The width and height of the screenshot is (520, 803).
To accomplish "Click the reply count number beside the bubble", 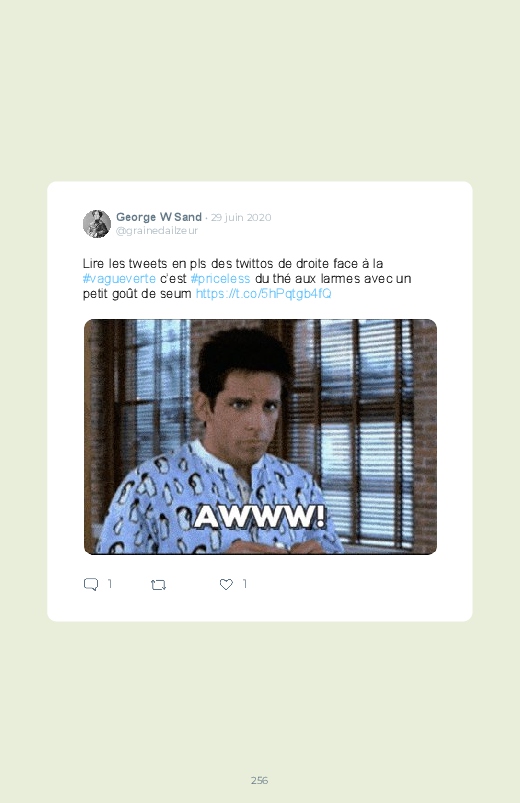I will [109, 584].
